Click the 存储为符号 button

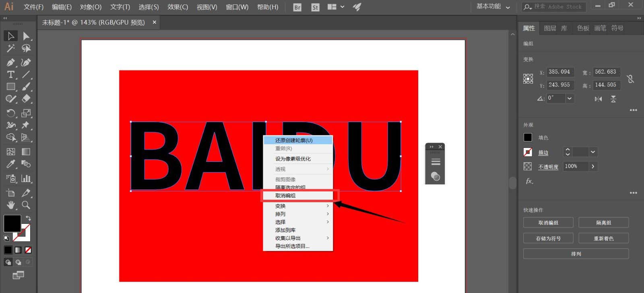(x=548, y=238)
